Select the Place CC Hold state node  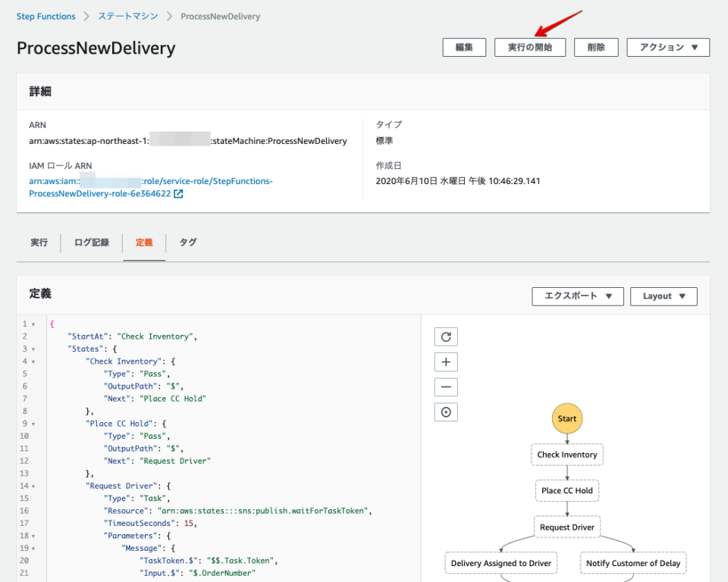tap(567, 490)
